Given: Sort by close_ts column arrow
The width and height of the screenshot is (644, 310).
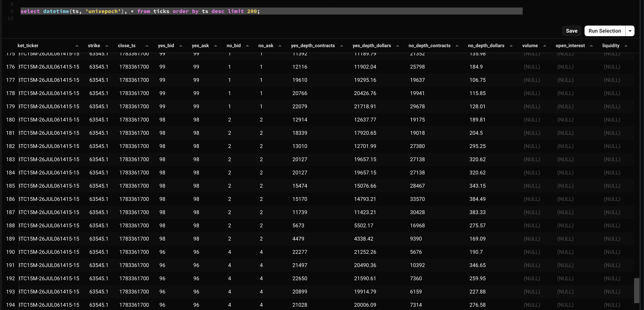Looking at the screenshot, I should coord(147,46).
